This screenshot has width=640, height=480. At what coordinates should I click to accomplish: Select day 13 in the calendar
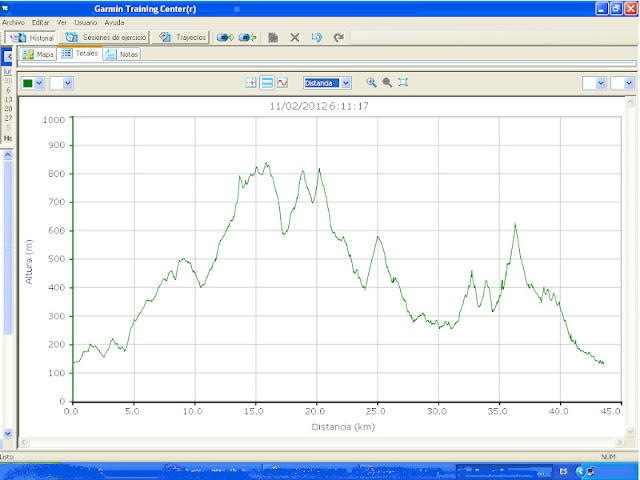click(9, 100)
